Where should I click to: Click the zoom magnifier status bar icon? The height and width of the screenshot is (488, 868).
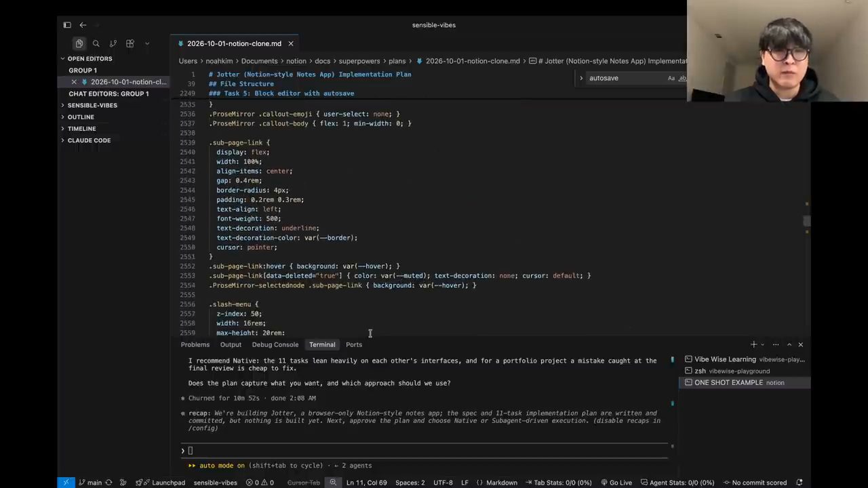(x=333, y=483)
